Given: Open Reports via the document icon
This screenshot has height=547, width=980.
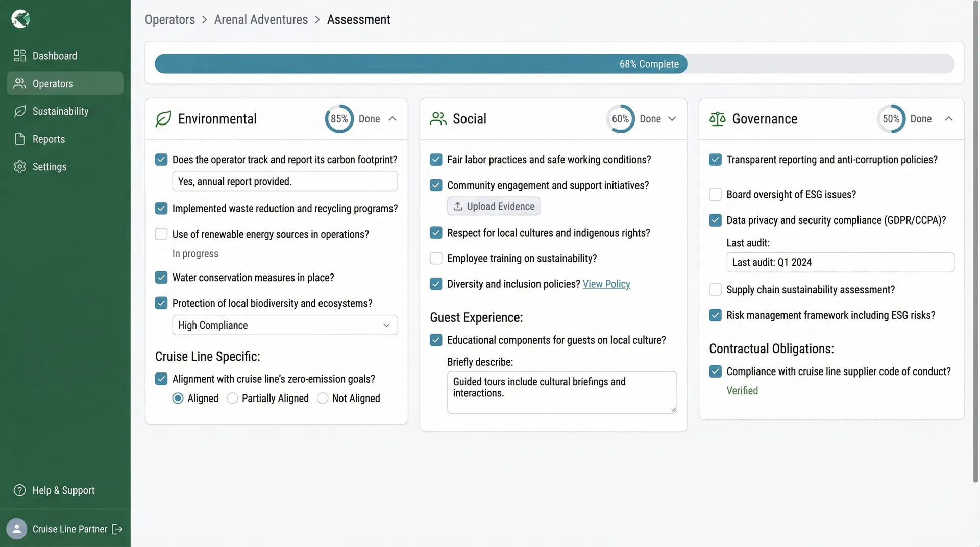Looking at the screenshot, I should [20, 139].
